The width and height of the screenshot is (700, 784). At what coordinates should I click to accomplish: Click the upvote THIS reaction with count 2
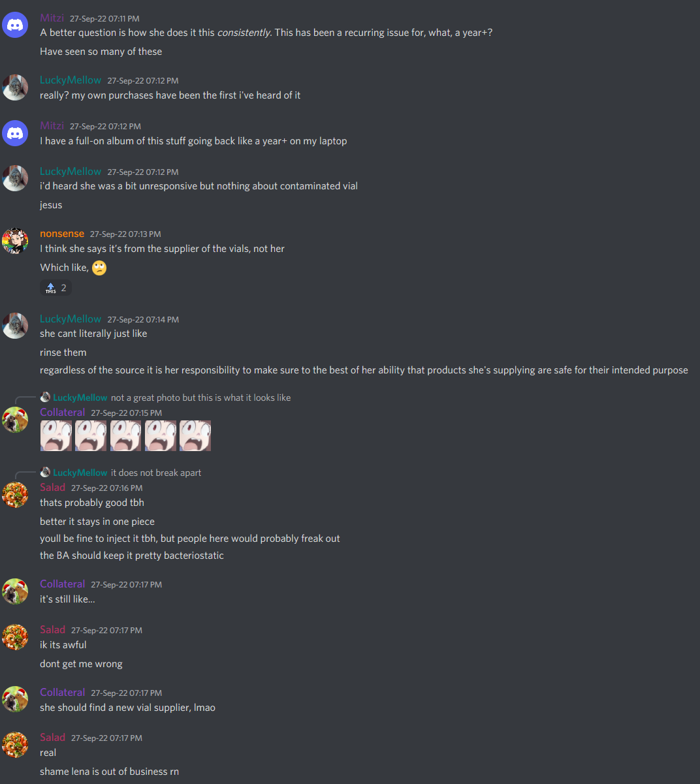[56, 288]
